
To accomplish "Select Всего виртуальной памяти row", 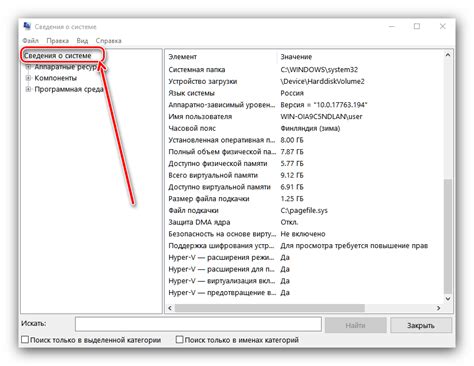I will tap(304, 175).
